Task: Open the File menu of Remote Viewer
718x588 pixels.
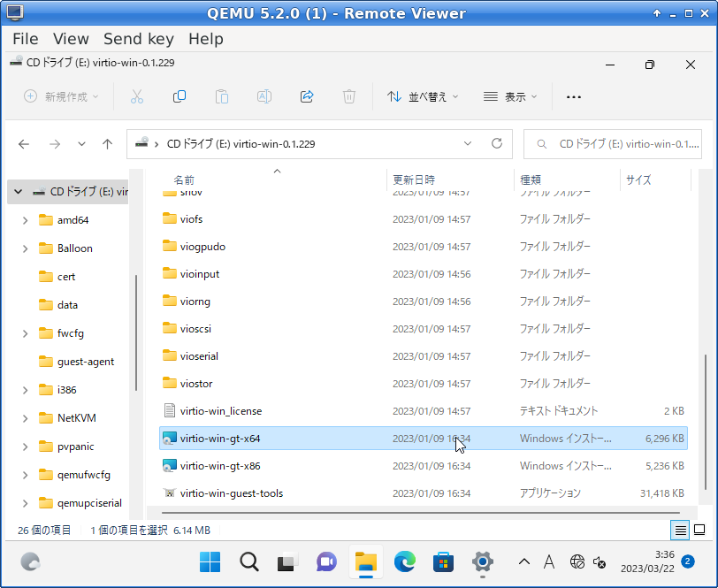Action: tap(25, 39)
